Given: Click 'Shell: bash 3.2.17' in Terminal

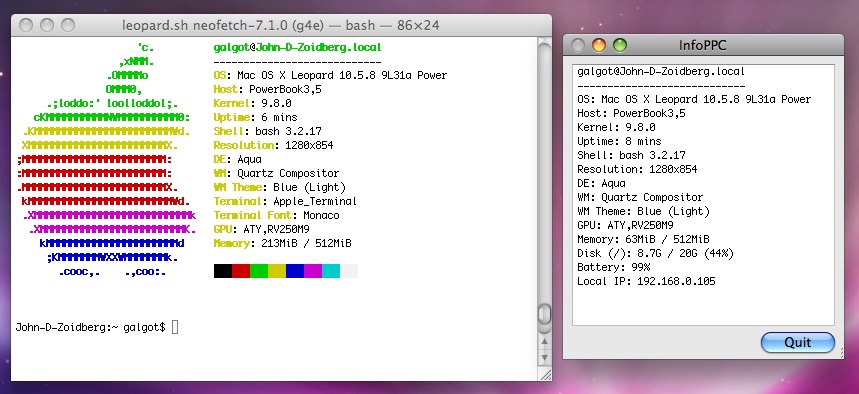Looking at the screenshot, I should pos(267,132).
